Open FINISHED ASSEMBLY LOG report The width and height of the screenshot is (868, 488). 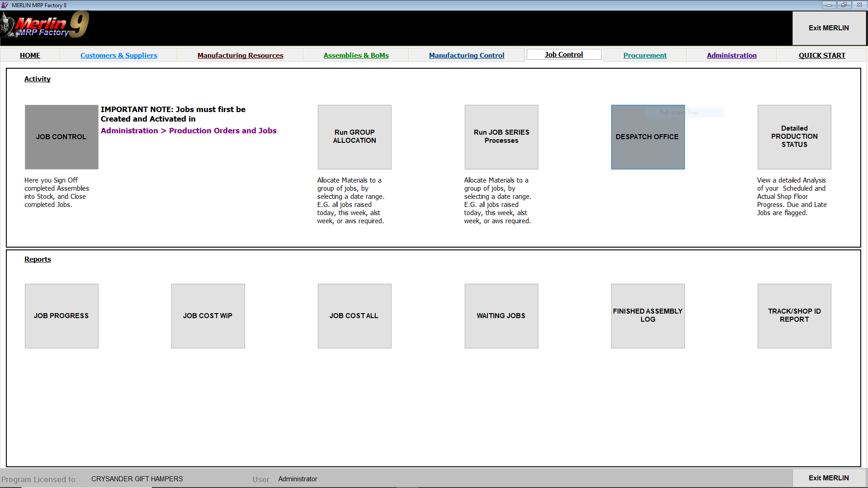[648, 316]
